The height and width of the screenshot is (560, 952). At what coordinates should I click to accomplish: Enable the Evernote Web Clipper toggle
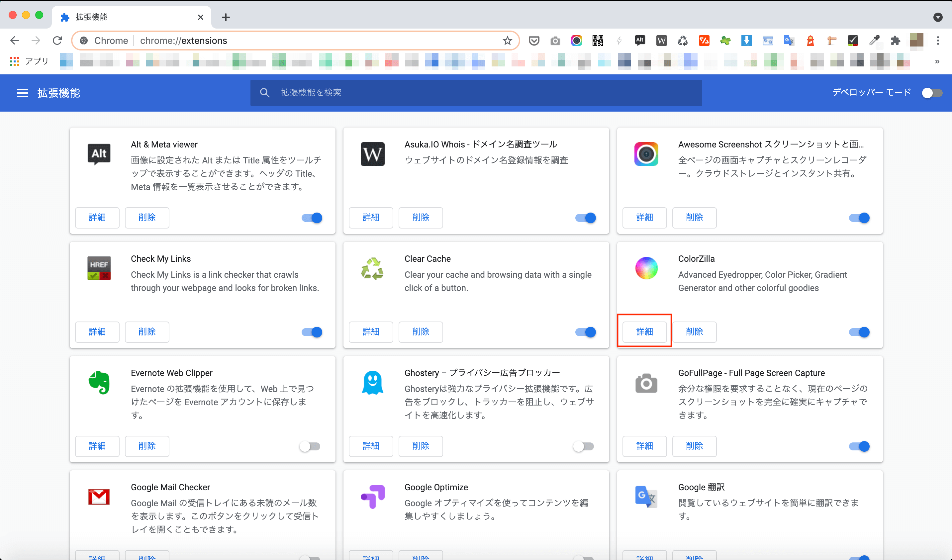tap(310, 446)
